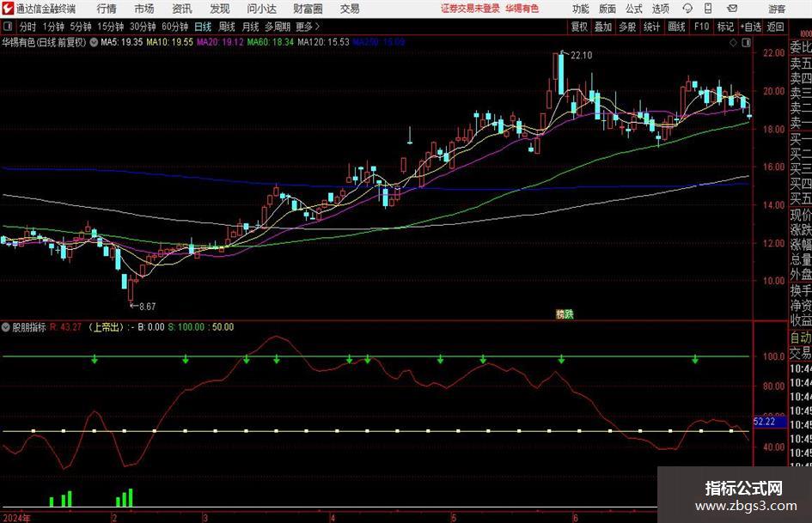Expand the 更多 periods chevron
Viewport: 812px width, 523px height.
(x=308, y=27)
